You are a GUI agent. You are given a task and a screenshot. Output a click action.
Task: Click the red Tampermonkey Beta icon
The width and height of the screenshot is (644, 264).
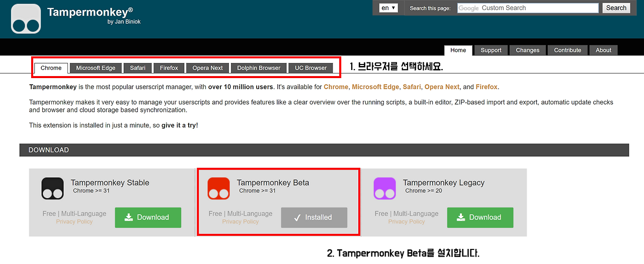point(219,188)
